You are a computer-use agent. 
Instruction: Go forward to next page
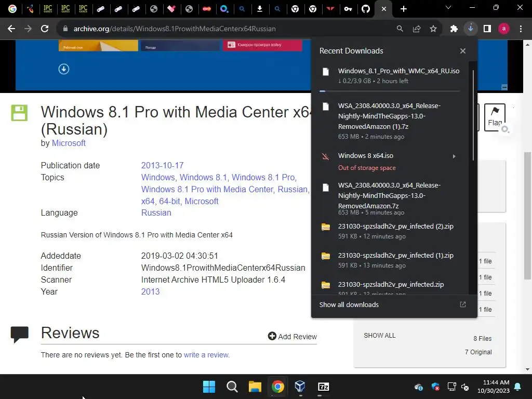click(x=28, y=29)
